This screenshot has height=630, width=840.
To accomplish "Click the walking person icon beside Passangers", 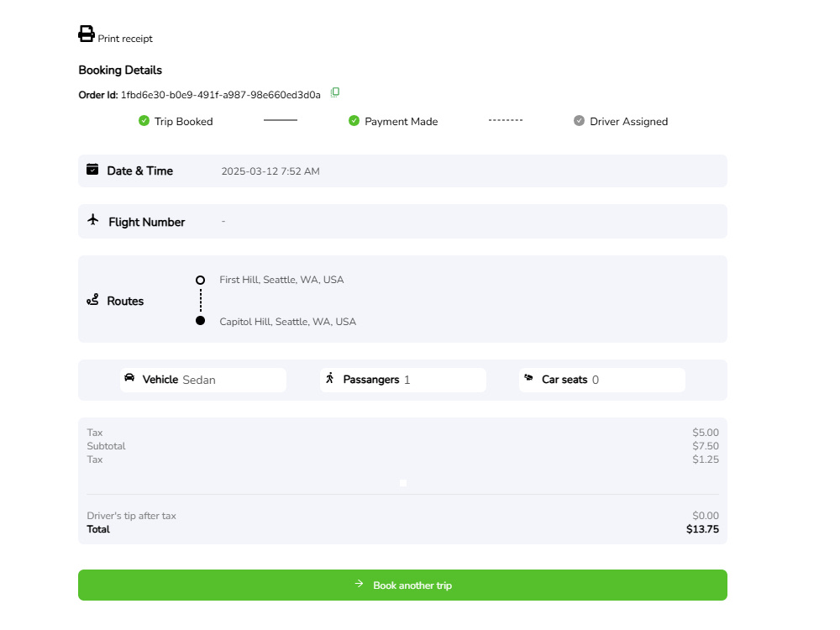I will pos(330,378).
